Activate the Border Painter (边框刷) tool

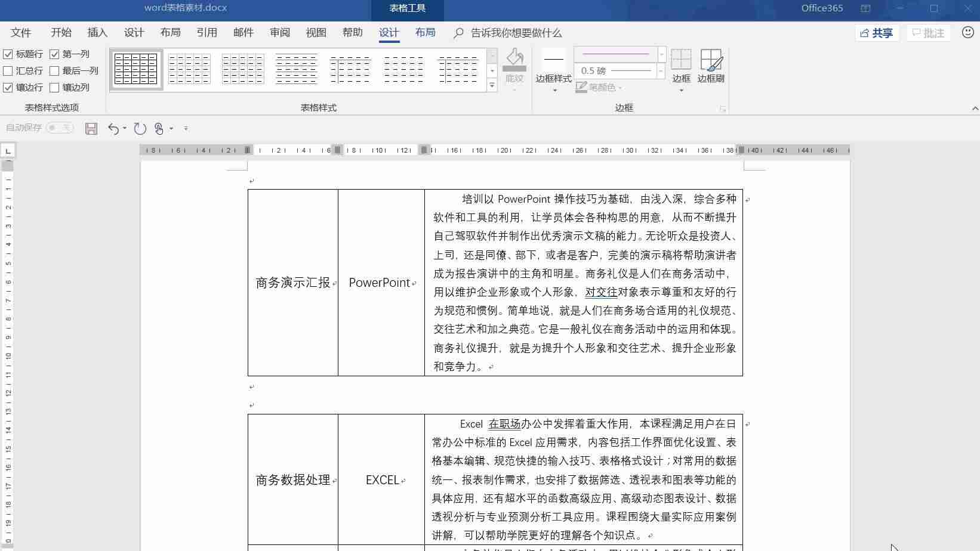pos(711,66)
